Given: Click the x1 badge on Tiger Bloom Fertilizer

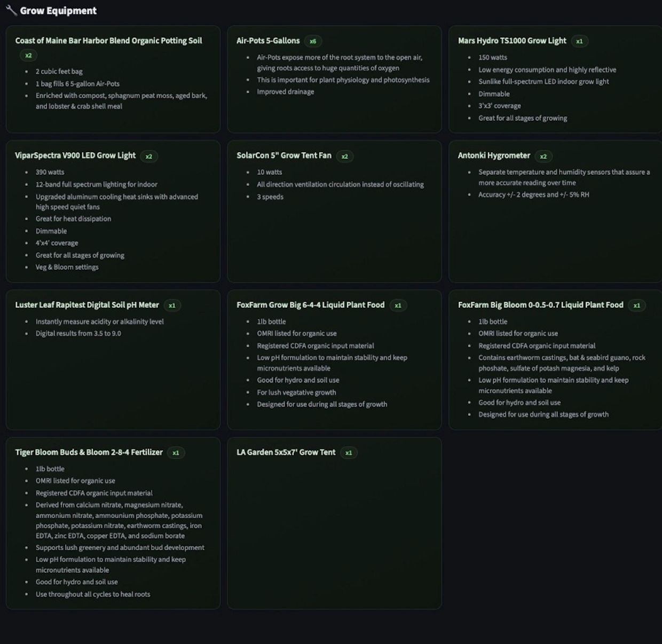Looking at the screenshot, I should pyautogui.click(x=176, y=453).
